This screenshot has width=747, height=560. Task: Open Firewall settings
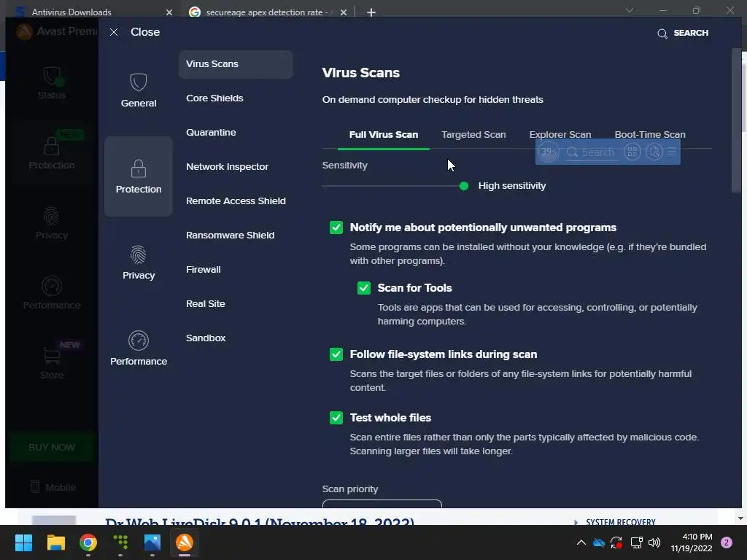click(204, 270)
